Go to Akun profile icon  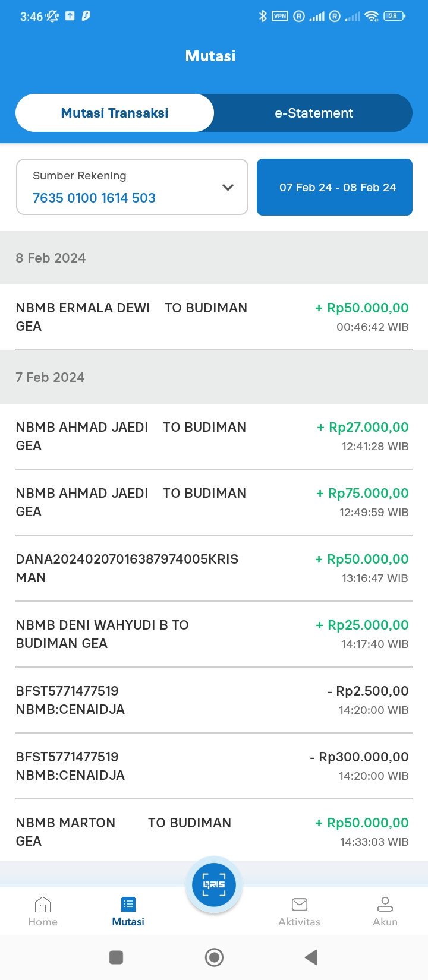point(385,905)
